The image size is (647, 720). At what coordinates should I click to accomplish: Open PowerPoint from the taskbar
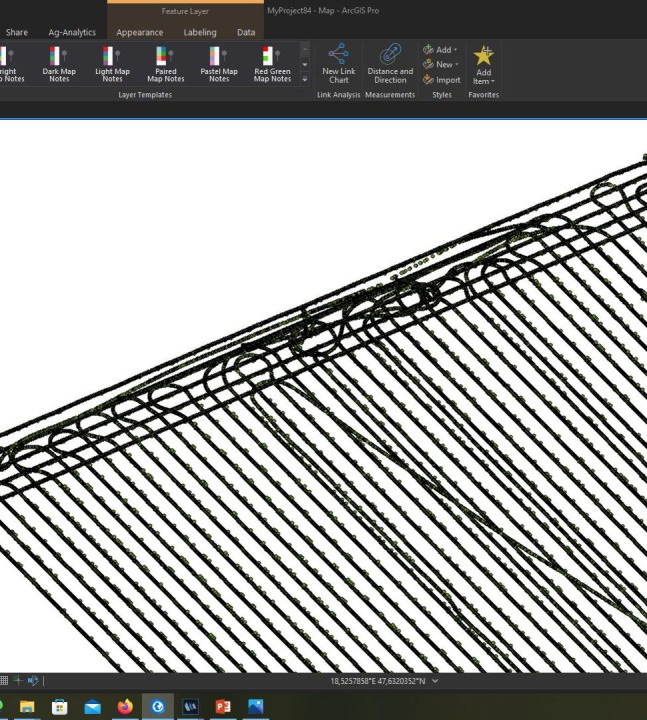[x=222, y=706]
